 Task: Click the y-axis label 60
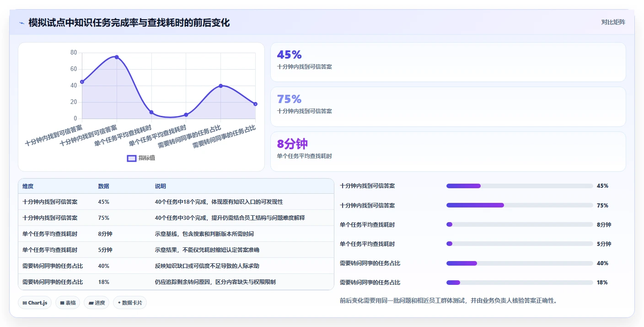click(74, 69)
